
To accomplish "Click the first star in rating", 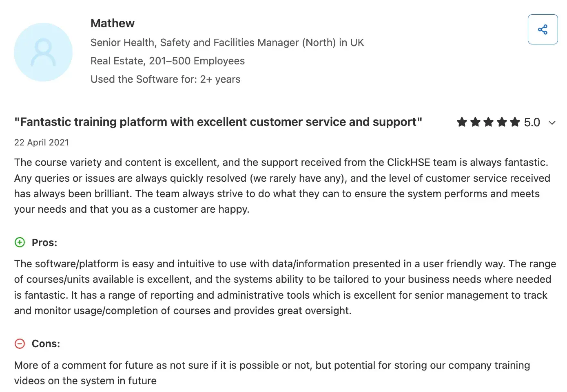I will click(462, 122).
